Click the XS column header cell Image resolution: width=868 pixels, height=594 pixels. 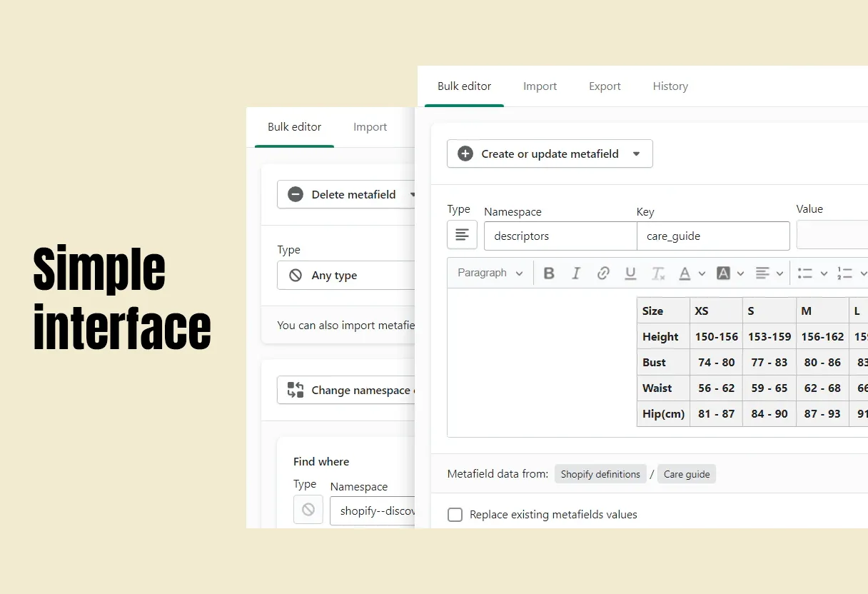point(716,311)
